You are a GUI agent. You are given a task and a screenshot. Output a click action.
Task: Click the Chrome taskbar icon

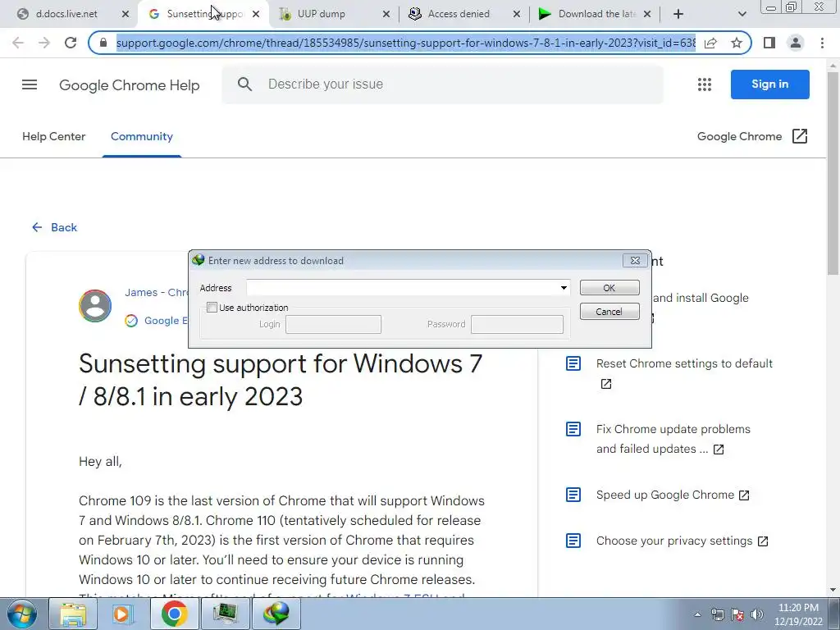click(x=174, y=614)
